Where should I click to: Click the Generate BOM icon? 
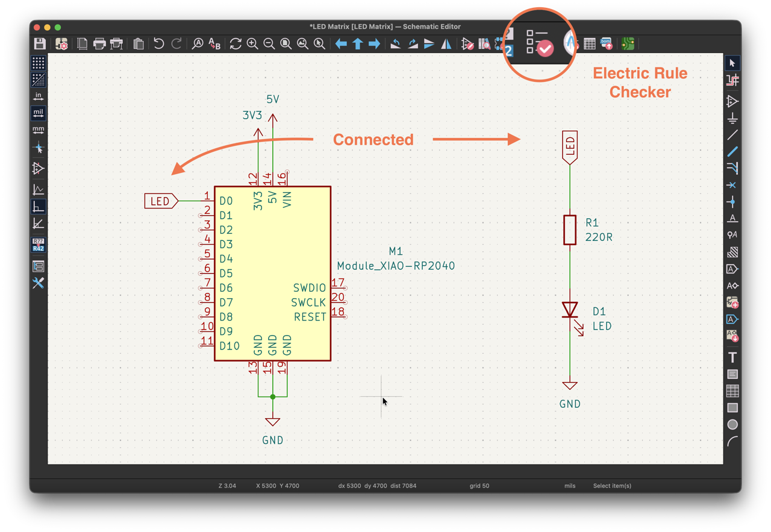point(607,43)
